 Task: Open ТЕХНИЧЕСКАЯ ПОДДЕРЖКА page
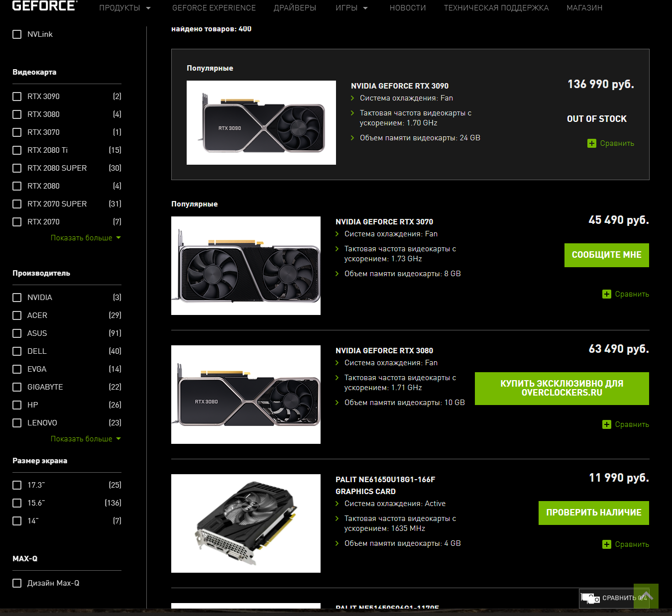click(496, 8)
